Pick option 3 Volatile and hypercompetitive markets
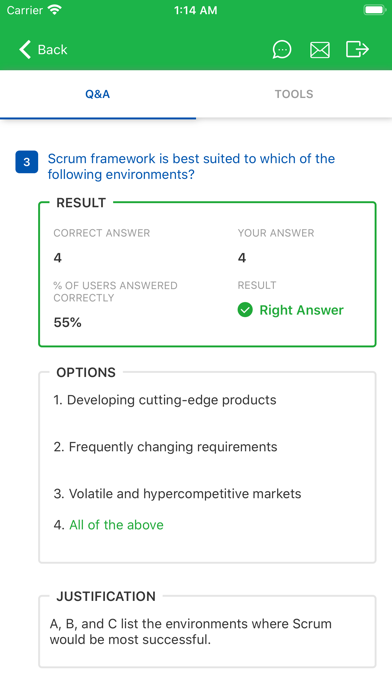 [177, 494]
